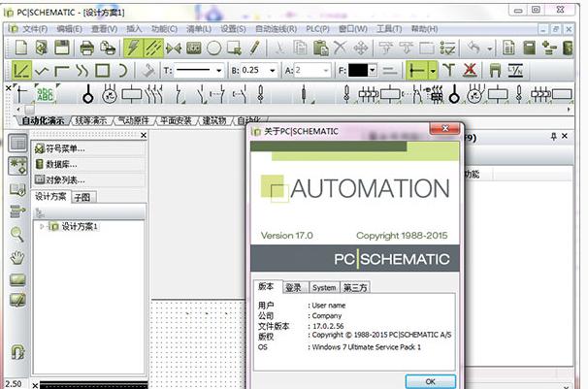The image size is (588, 389).
Task: Select the Circle/Arc tool in the toolbar
Action: pos(214,48)
